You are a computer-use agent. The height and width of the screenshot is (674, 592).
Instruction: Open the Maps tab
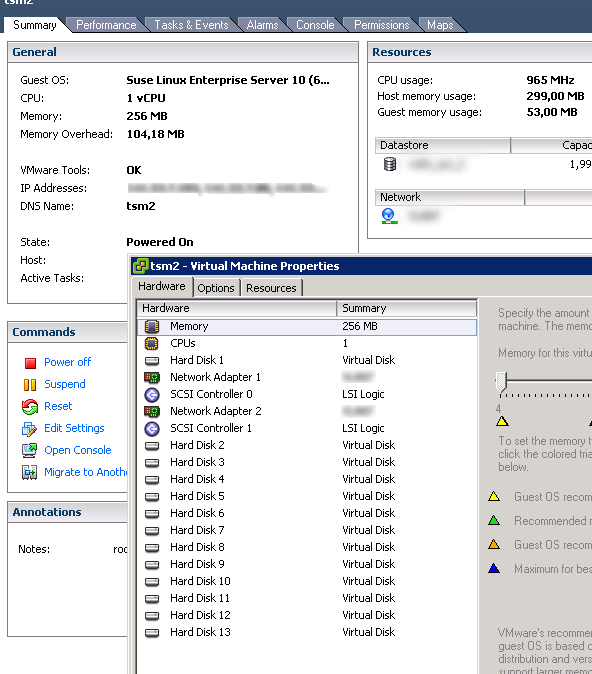tap(440, 25)
